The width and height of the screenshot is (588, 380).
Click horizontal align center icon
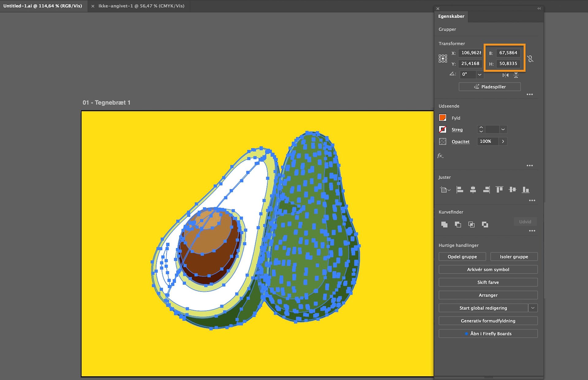(x=473, y=190)
